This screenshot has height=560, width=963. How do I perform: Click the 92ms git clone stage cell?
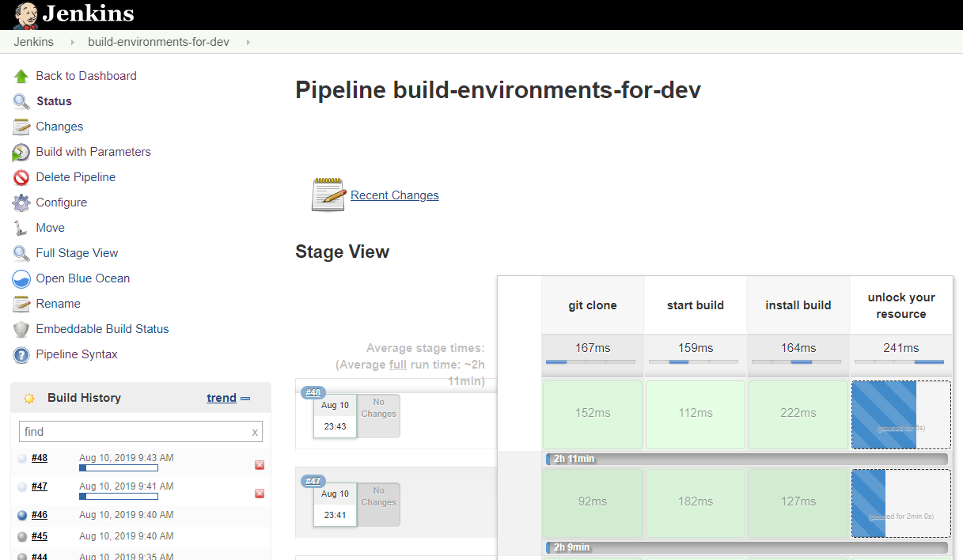(x=593, y=503)
